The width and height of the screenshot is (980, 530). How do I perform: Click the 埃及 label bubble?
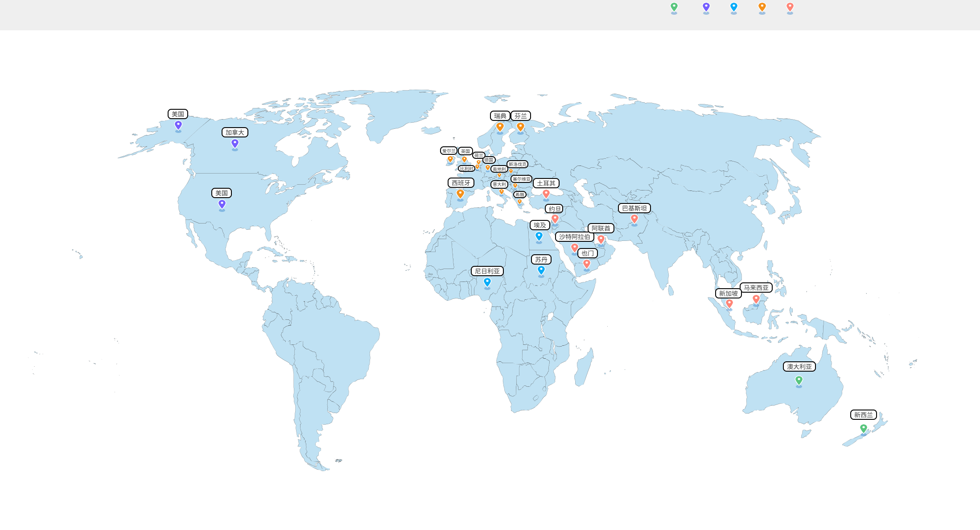click(540, 225)
